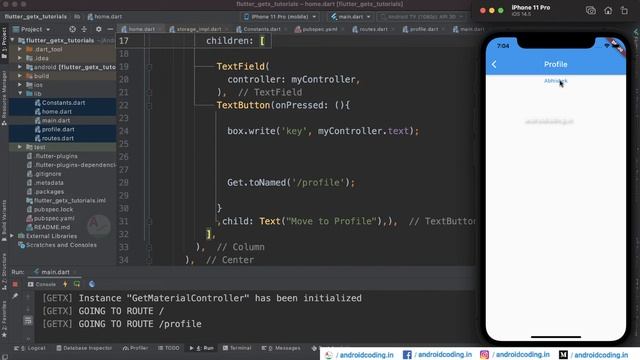This screenshot has height=360, width=640.
Task: Expand the ios folder
Action: coord(20,85)
